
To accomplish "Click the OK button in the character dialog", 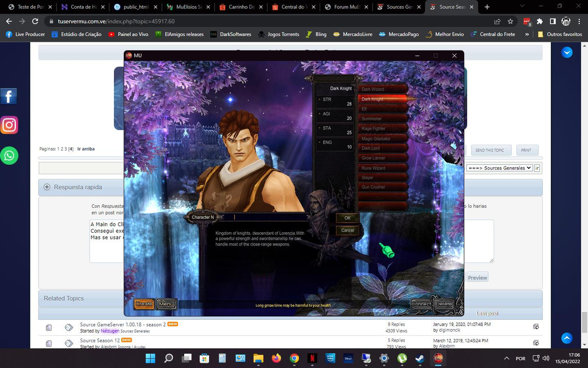I will (347, 218).
